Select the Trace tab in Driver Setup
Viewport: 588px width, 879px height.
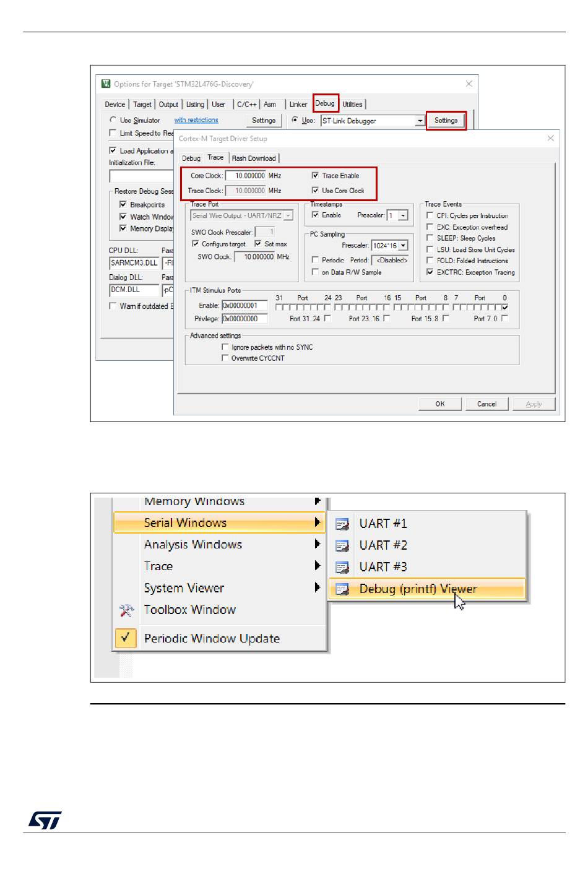pyautogui.click(x=215, y=157)
